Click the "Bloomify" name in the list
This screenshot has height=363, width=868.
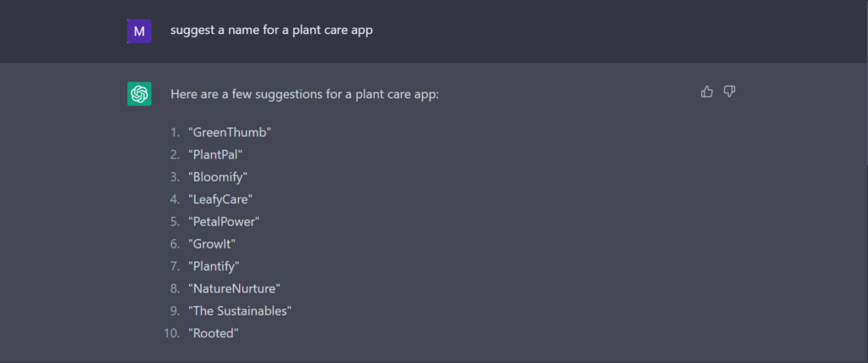click(218, 176)
